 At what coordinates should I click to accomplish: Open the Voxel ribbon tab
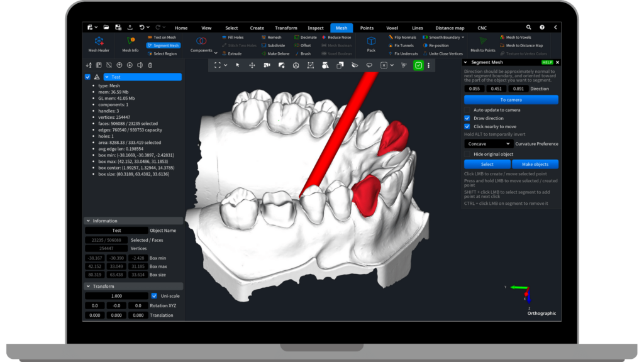point(392,28)
